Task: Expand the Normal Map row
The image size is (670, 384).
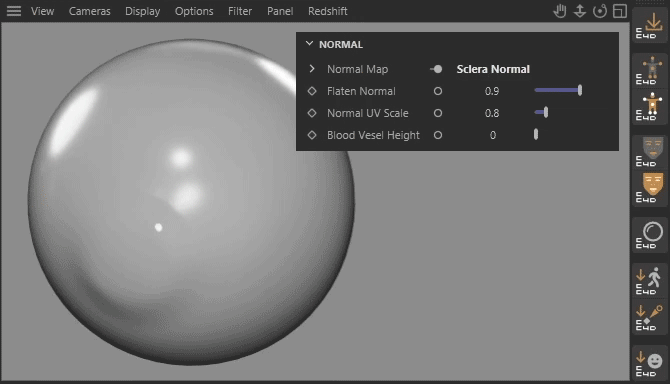Action: point(312,69)
